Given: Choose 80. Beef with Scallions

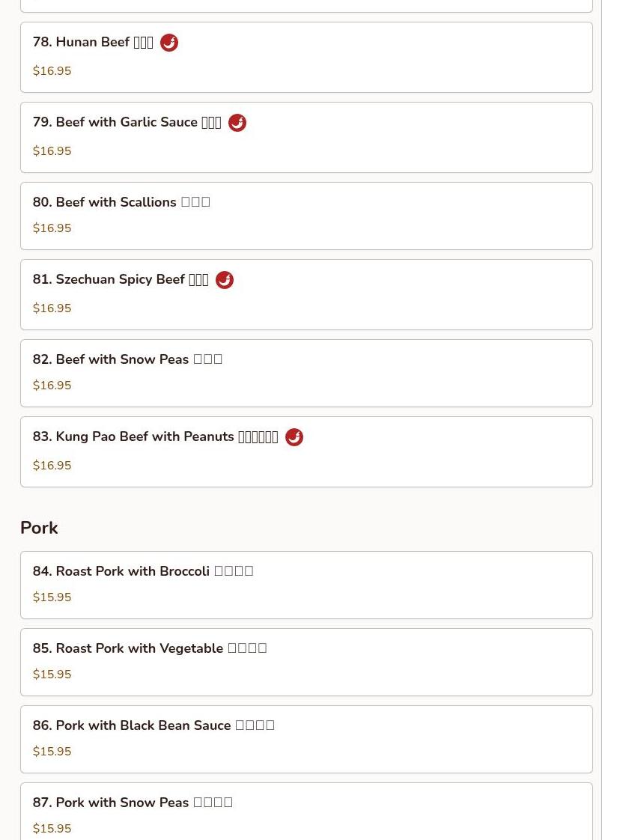Looking at the screenshot, I should [x=121, y=202].
